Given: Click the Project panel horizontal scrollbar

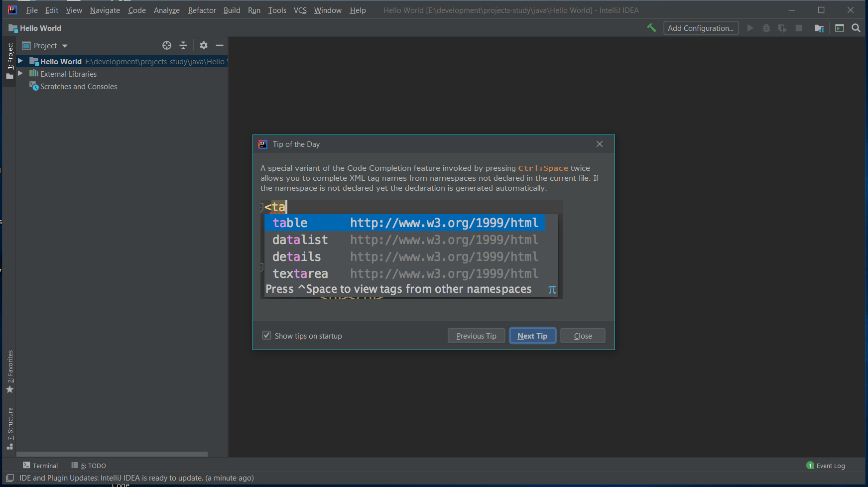Looking at the screenshot, I should coord(112,454).
